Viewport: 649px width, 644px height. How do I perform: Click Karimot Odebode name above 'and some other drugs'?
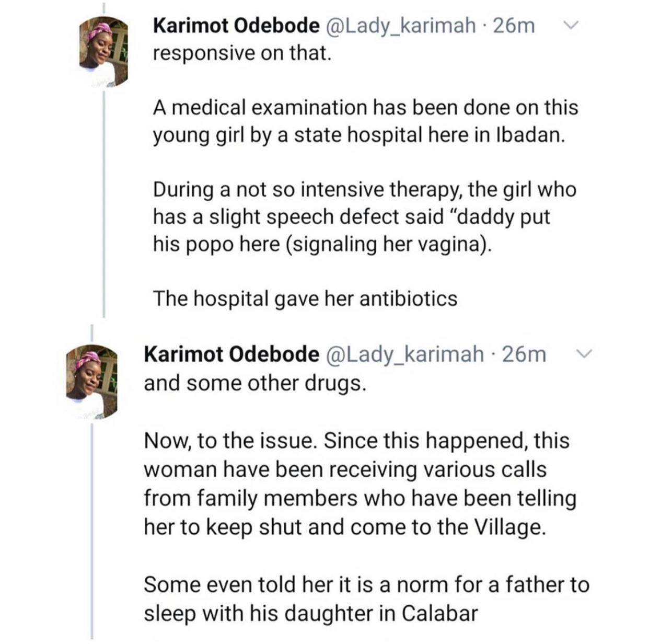pyautogui.click(x=231, y=354)
